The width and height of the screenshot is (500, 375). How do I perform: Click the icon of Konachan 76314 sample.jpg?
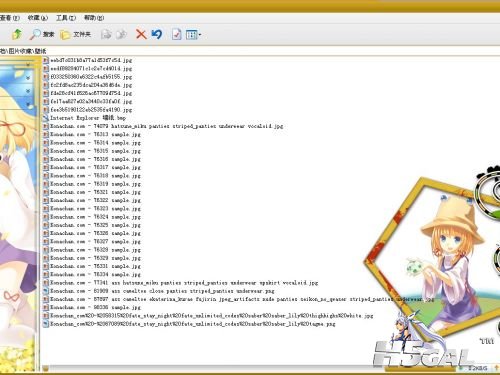coord(46,143)
